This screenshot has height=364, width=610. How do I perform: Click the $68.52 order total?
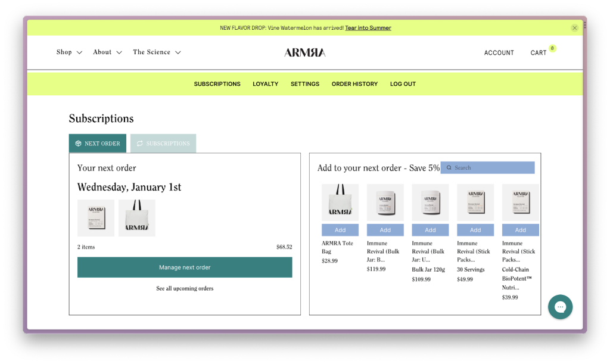point(284,247)
